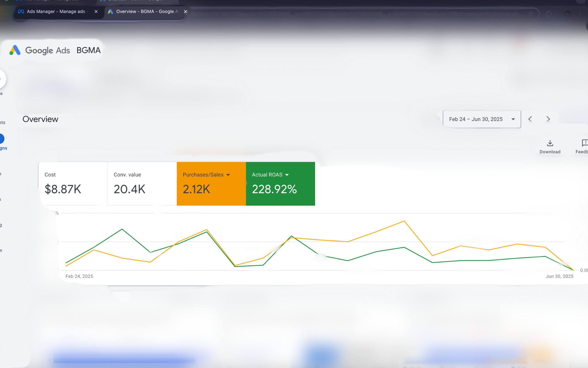Close the Ads Manager tab
Viewport: 588px width, 368px height.
coord(96,12)
